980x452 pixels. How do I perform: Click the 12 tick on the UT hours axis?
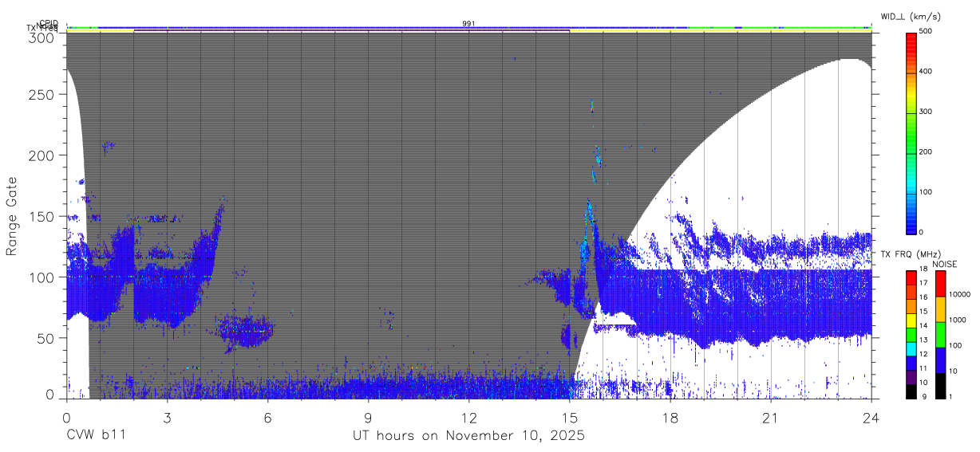tap(468, 417)
